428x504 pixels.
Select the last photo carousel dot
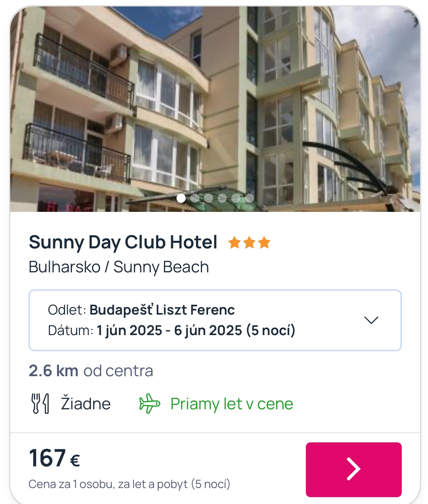[x=250, y=198]
